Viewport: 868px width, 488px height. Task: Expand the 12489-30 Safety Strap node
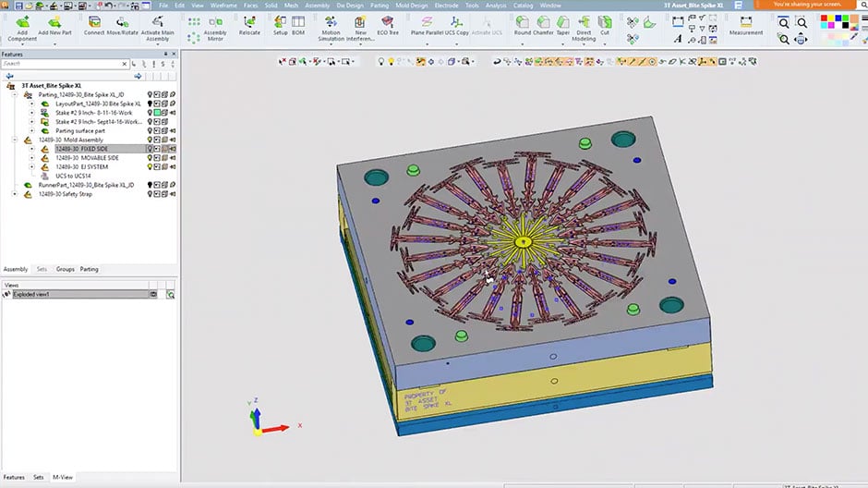coord(14,194)
